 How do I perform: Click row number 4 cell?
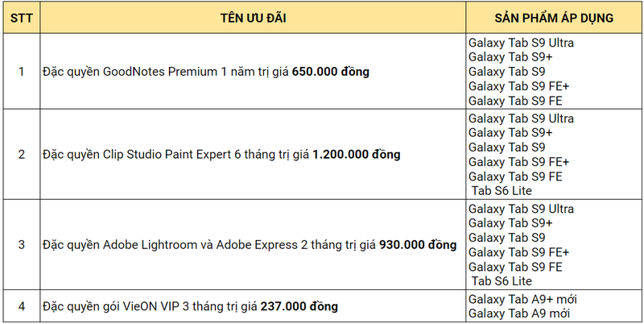coord(22,306)
